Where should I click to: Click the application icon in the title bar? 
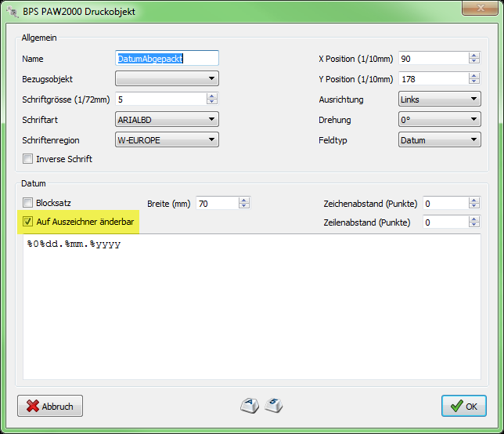tap(13, 10)
